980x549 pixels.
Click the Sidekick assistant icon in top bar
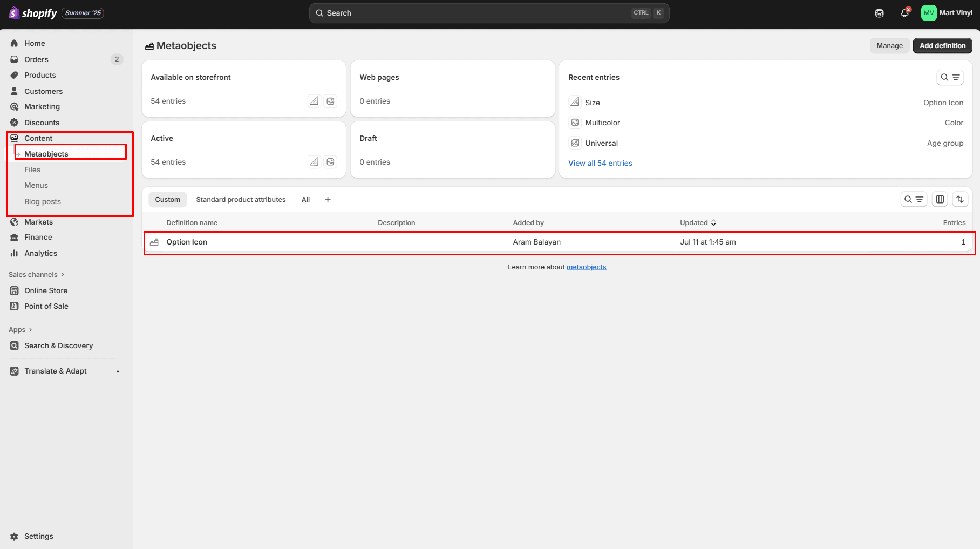(x=879, y=13)
